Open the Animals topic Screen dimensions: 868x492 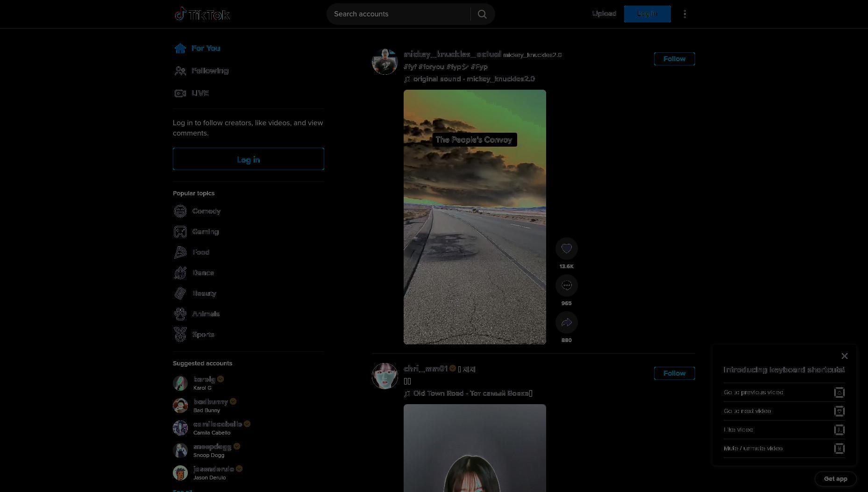point(197,314)
